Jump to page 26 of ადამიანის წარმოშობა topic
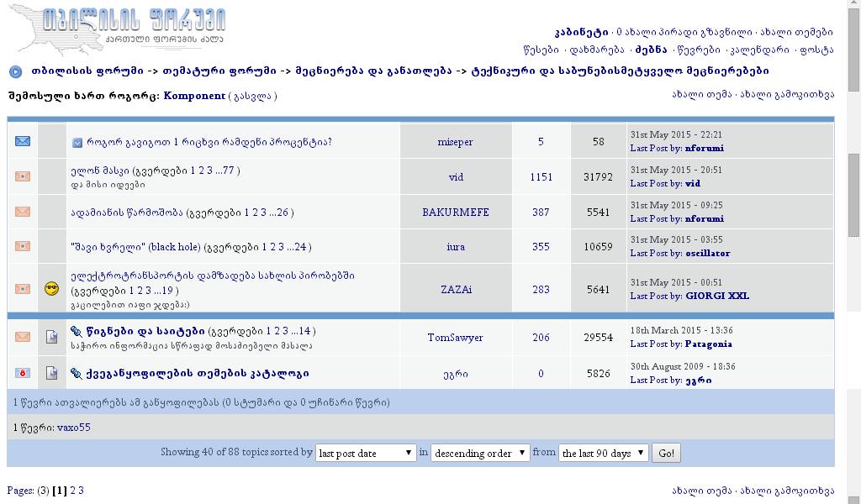The width and height of the screenshot is (861, 504). [283, 213]
